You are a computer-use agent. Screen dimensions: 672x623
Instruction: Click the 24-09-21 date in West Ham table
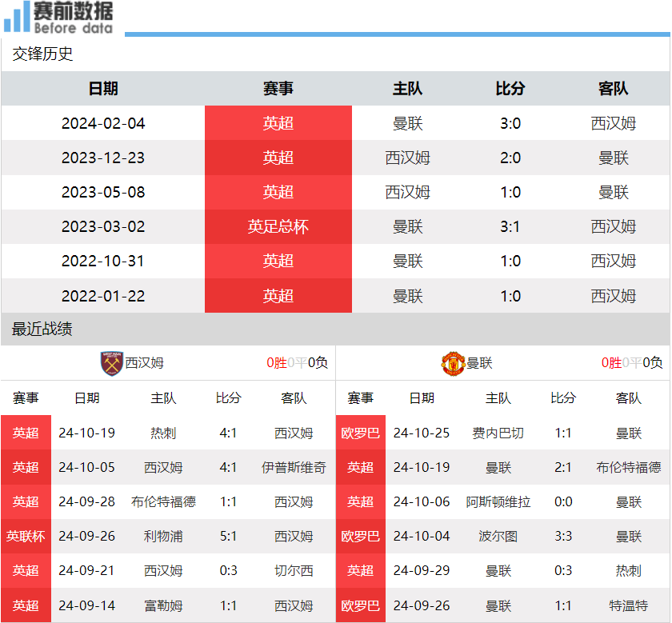tap(87, 570)
